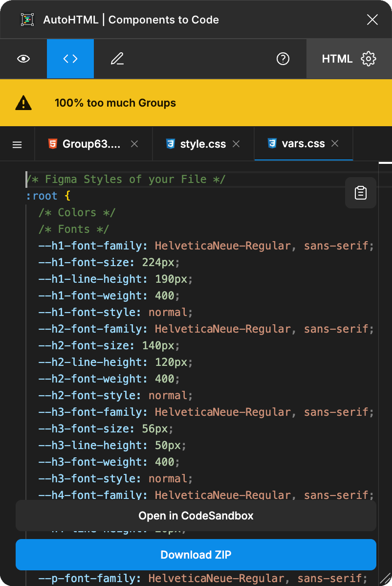Image resolution: width=392 pixels, height=586 pixels.
Task: Click the 'Figma Styles of your File' comment
Action: [x=126, y=180]
